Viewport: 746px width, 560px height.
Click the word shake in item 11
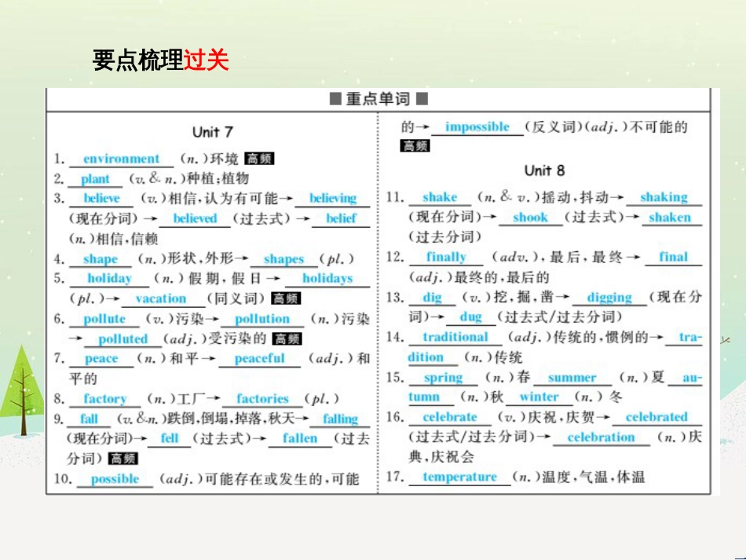[x=440, y=197]
